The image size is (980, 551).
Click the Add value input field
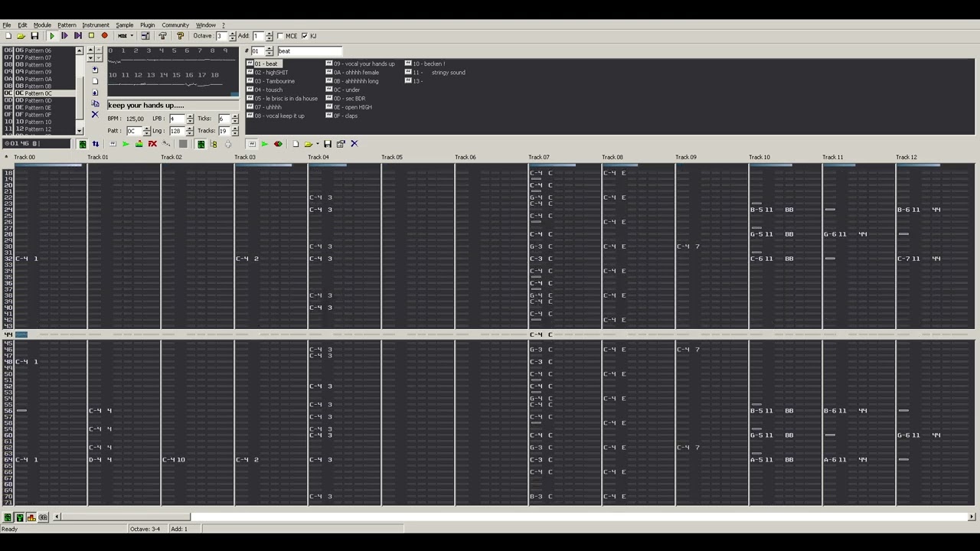click(x=257, y=36)
